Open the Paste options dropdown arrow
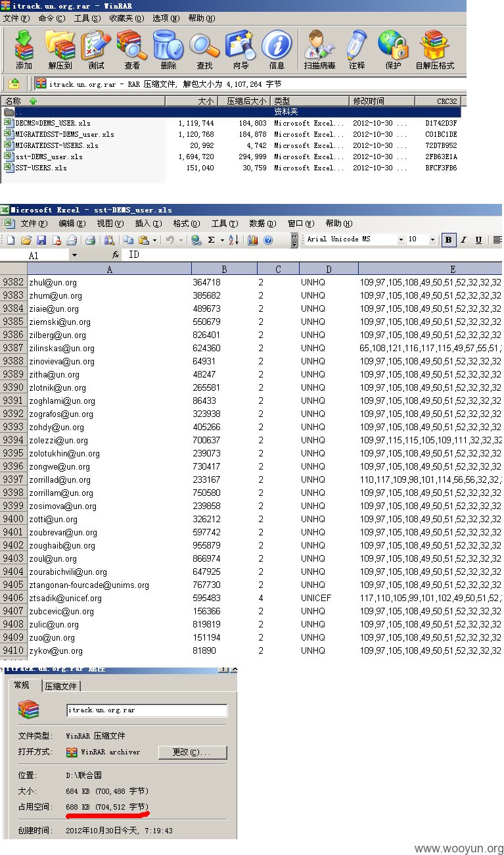Image resolution: width=504 pixels, height=855 pixels. click(154, 240)
